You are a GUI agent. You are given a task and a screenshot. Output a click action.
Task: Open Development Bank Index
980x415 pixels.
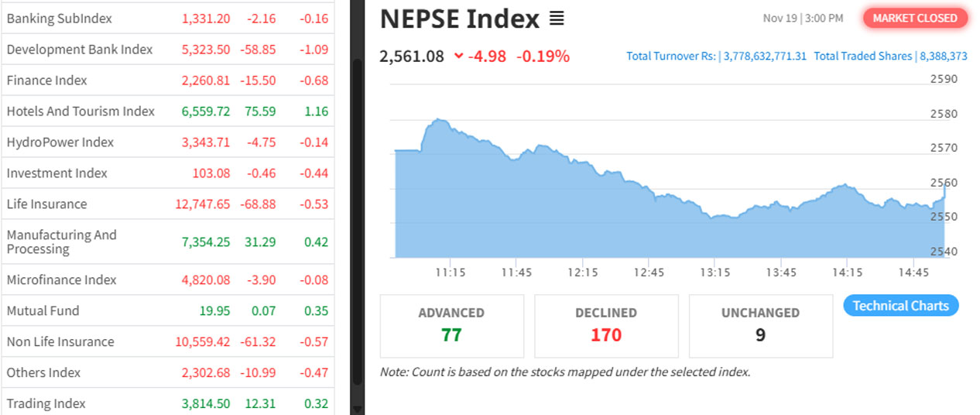coord(80,50)
